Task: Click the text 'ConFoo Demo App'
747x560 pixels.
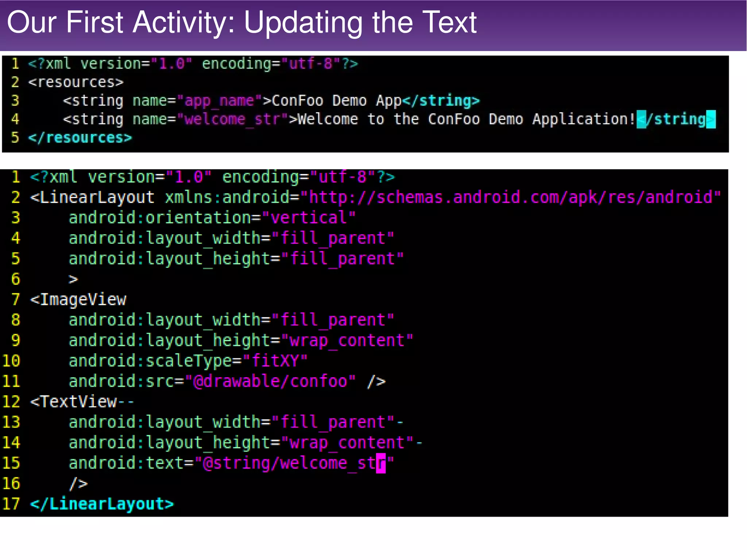Action: pyautogui.click(x=336, y=101)
